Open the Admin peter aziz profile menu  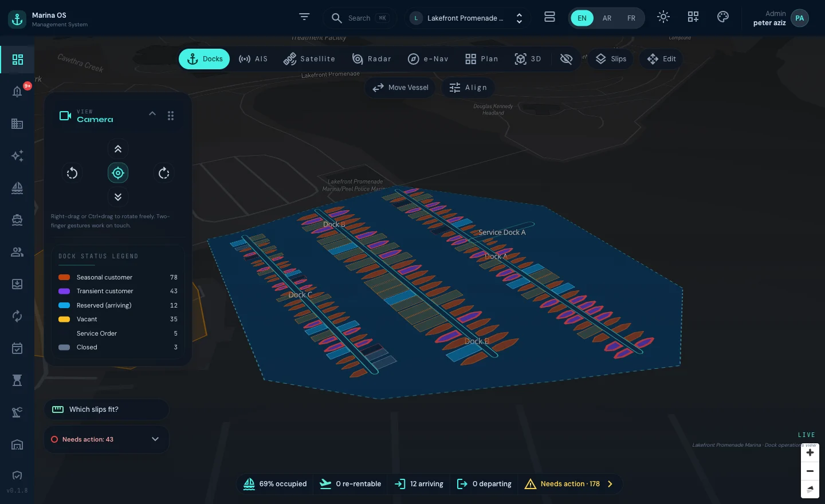[781, 18]
